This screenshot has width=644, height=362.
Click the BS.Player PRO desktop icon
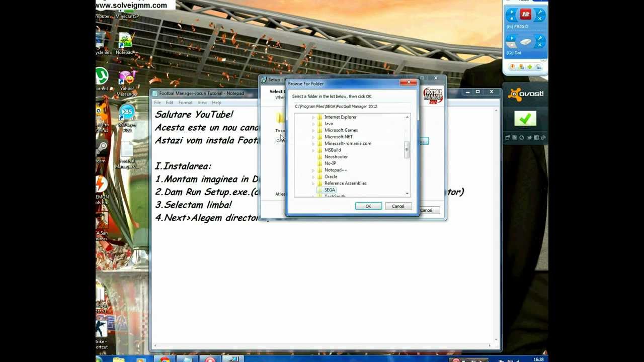point(127,119)
